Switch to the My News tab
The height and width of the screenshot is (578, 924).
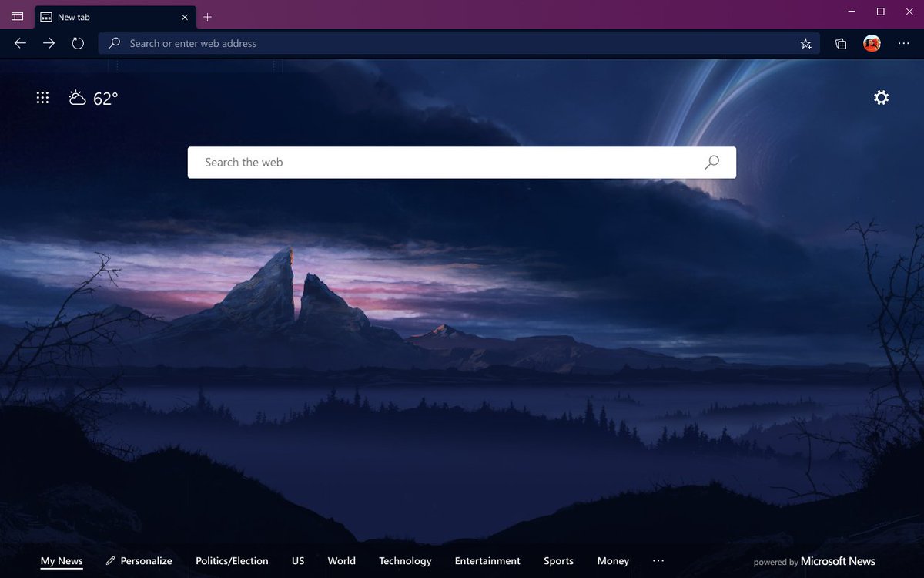click(x=62, y=561)
